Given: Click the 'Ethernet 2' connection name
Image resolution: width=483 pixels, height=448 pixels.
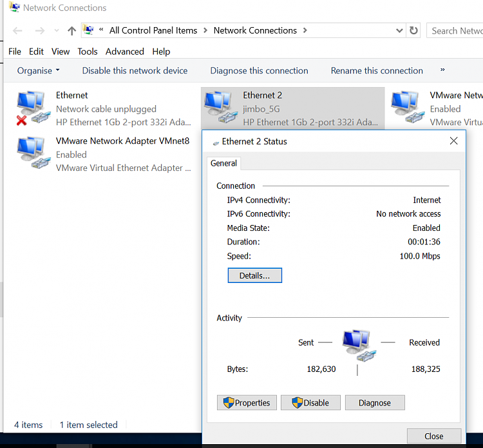Looking at the screenshot, I should click(263, 95).
